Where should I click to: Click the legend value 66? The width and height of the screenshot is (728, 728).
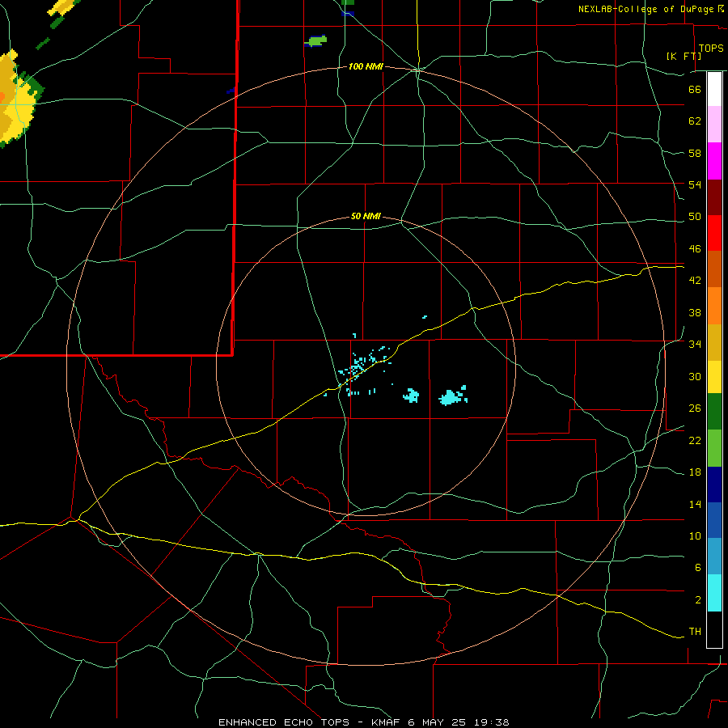click(695, 89)
